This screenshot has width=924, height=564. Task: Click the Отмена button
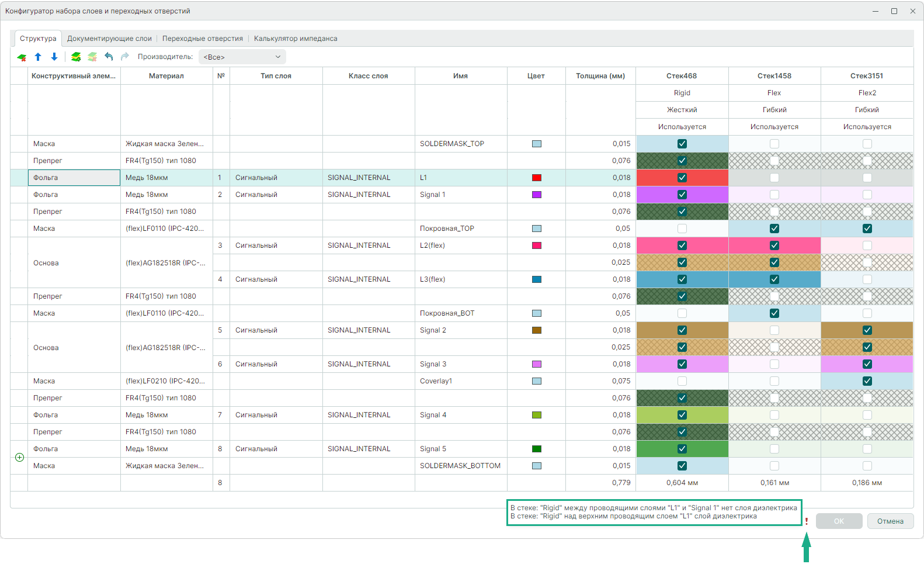(890, 521)
